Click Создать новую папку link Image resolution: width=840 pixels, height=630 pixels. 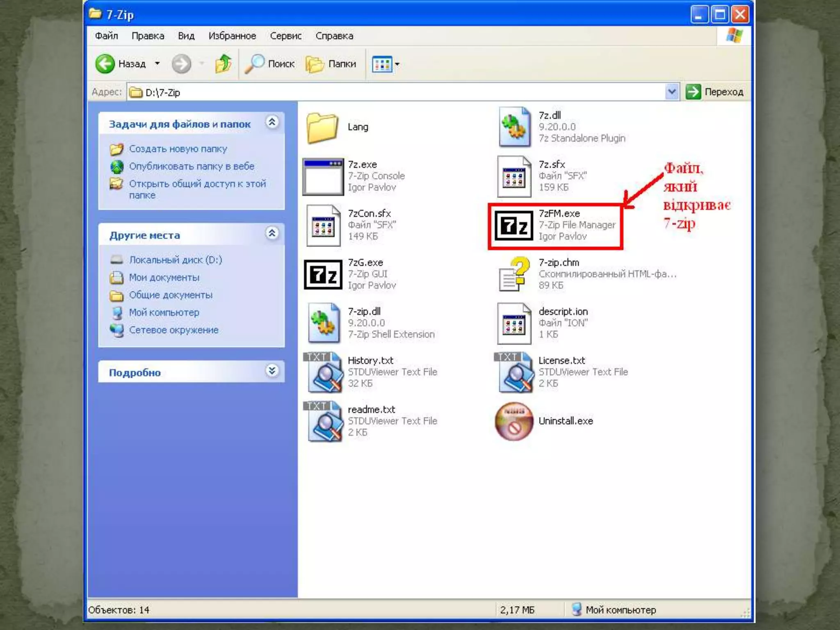point(178,149)
